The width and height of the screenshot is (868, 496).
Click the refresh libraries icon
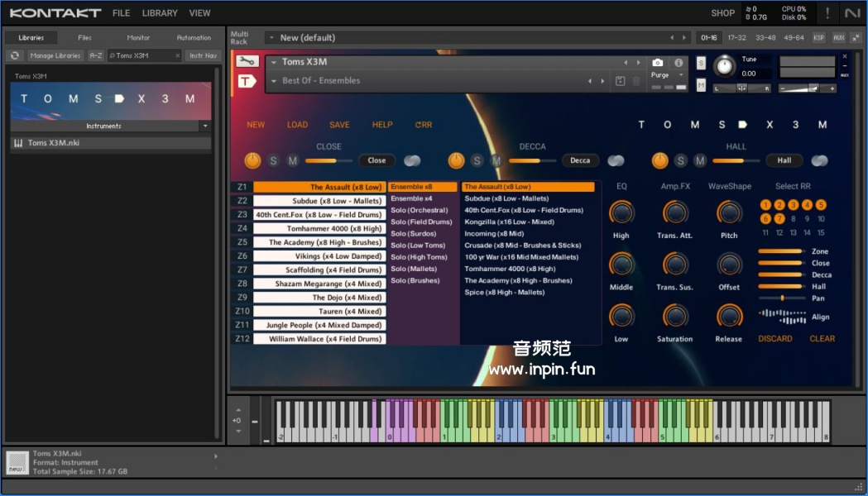14,55
